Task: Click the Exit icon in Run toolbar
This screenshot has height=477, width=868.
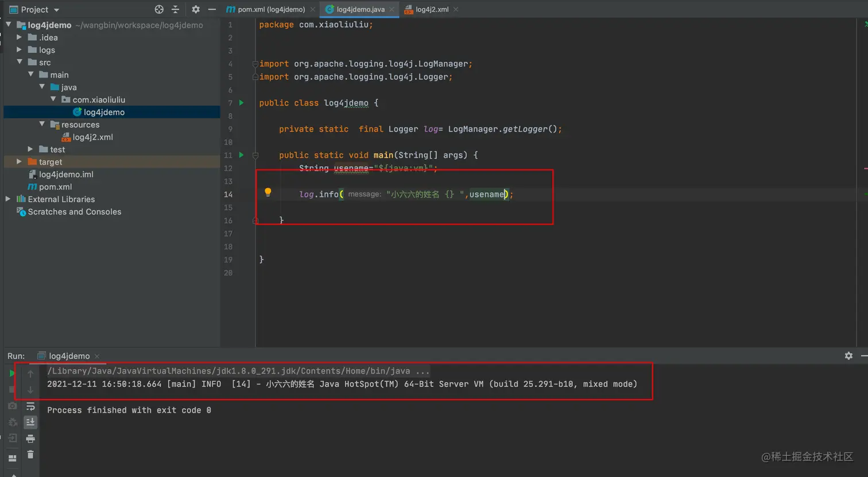Action: (x=12, y=438)
